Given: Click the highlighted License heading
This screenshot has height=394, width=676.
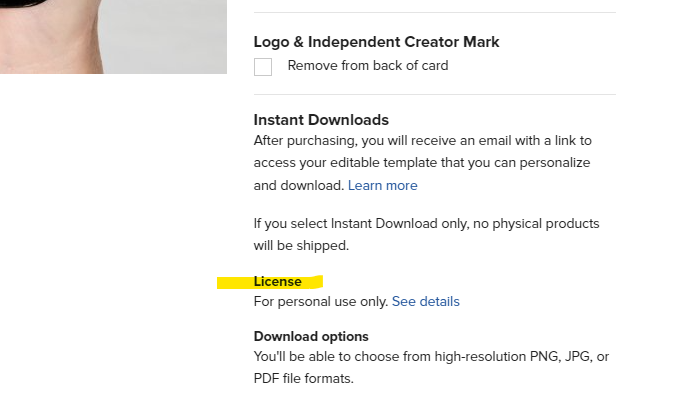Looking at the screenshot, I should tap(278, 281).
